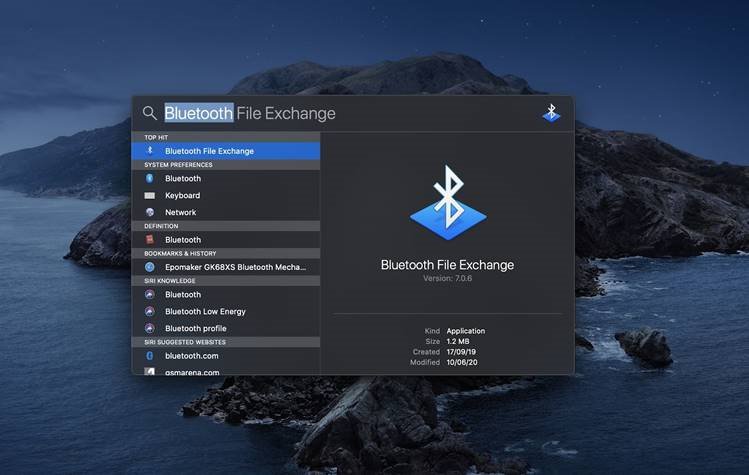
Task: Click the created date 17/09/19
Action: click(x=461, y=352)
